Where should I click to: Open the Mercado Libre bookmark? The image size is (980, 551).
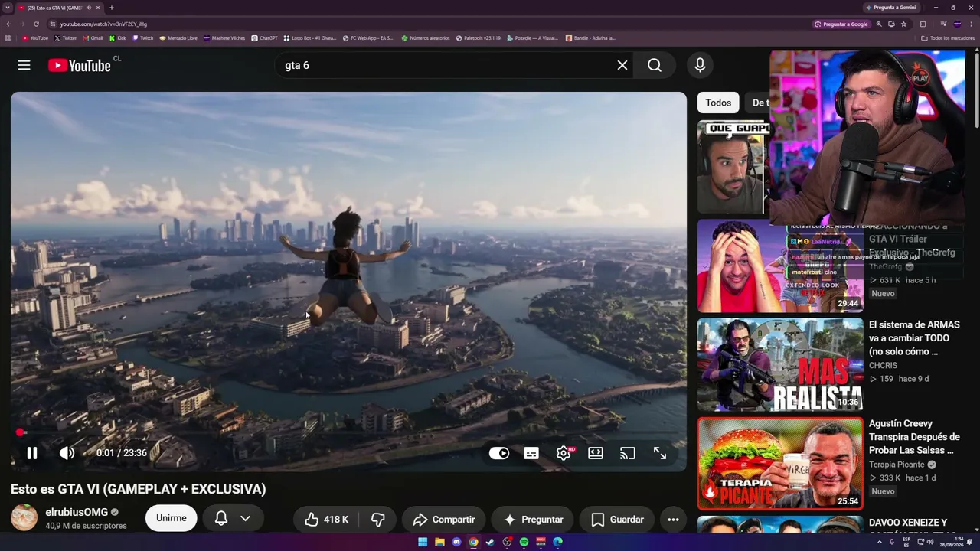[x=178, y=37]
